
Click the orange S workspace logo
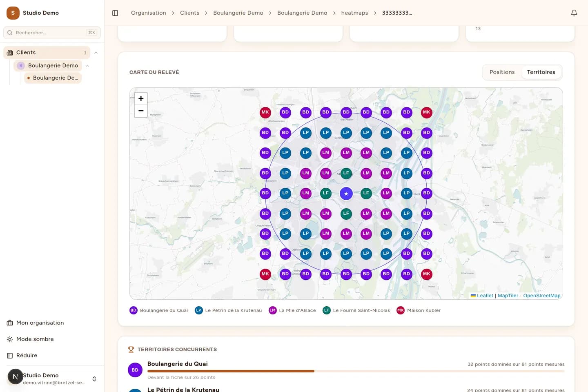pyautogui.click(x=13, y=13)
